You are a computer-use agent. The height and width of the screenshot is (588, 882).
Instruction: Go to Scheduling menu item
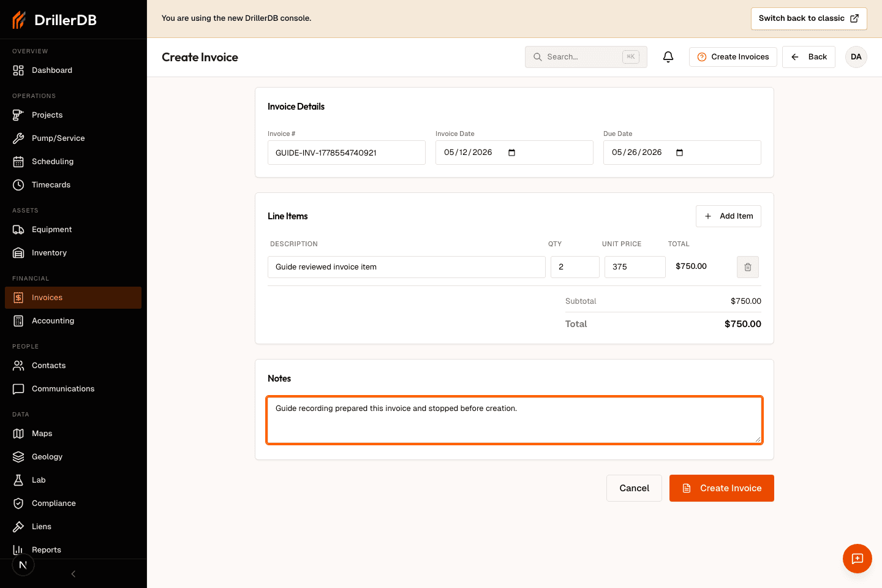pos(73,162)
